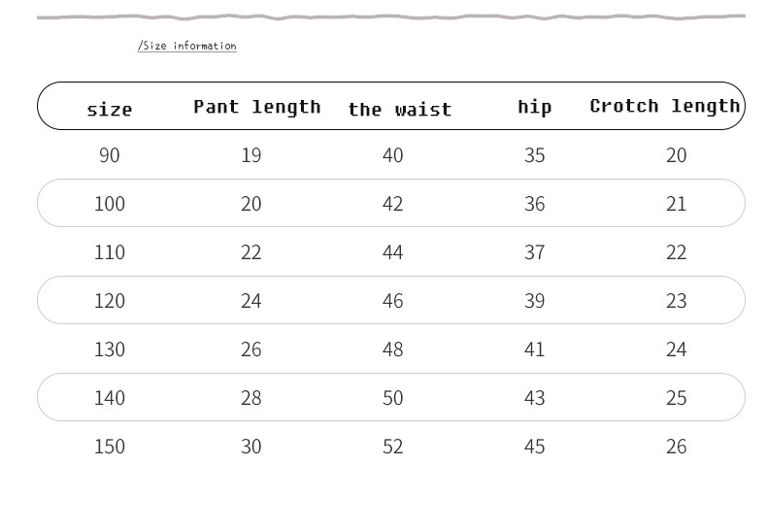
Task: Click size 120 row label
Action: pos(110,301)
